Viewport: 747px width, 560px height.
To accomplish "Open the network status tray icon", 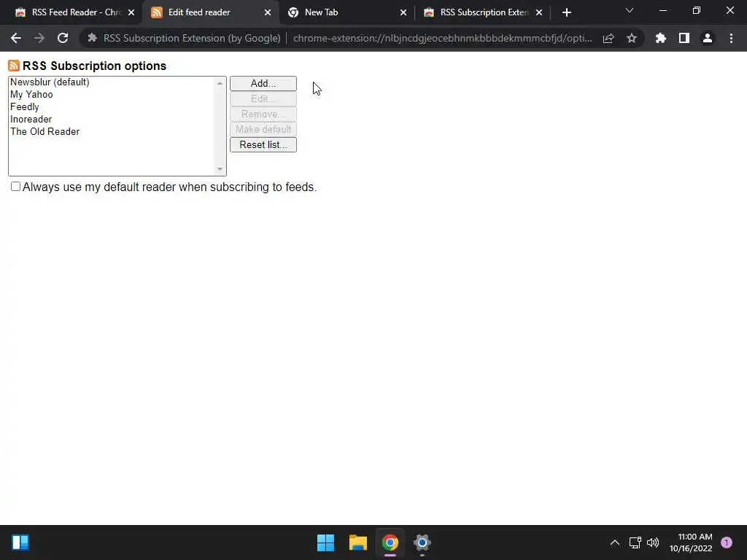I will 635,542.
